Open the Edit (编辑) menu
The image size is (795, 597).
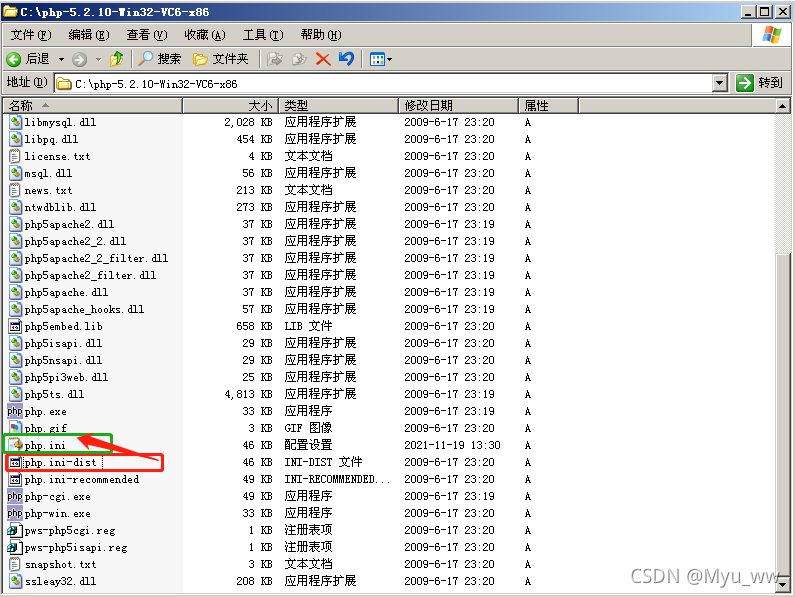coord(89,35)
